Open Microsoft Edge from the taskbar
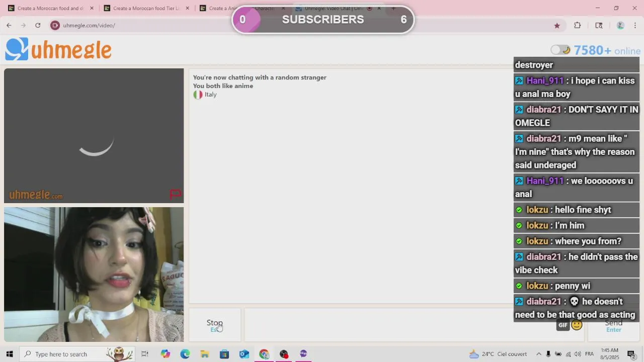Viewport: 644px width, 362px height. pyautogui.click(x=185, y=354)
